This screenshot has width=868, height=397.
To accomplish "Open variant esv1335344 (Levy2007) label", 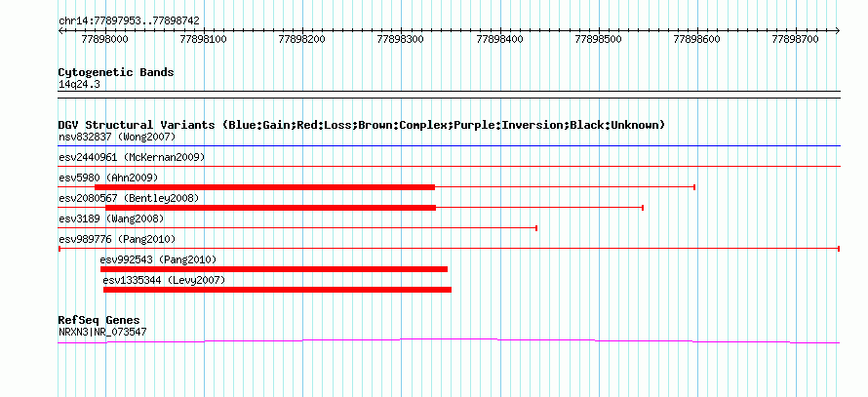I will point(164,280).
